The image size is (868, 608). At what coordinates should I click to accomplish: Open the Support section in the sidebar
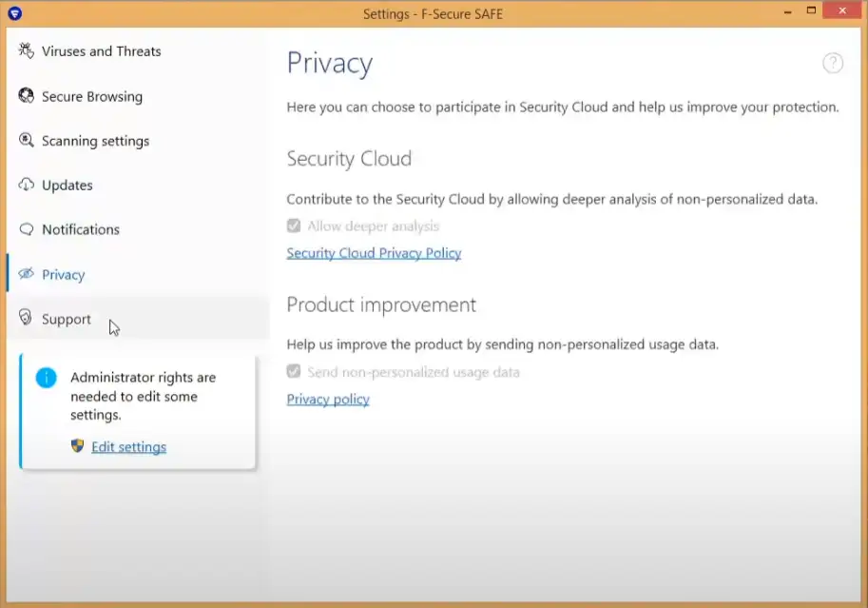tap(66, 320)
